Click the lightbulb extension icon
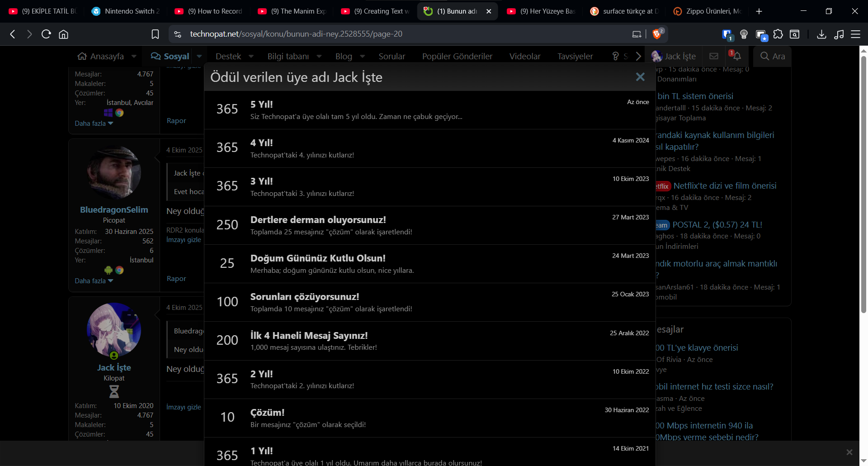Image resolution: width=868 pixels, height=466 pixels. [744, 34]
